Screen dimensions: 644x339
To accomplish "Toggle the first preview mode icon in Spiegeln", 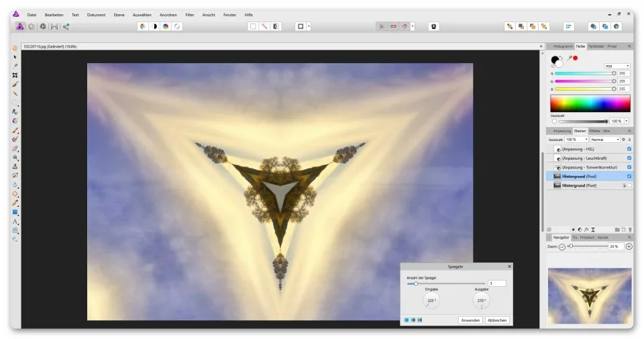I will [407, 320].
